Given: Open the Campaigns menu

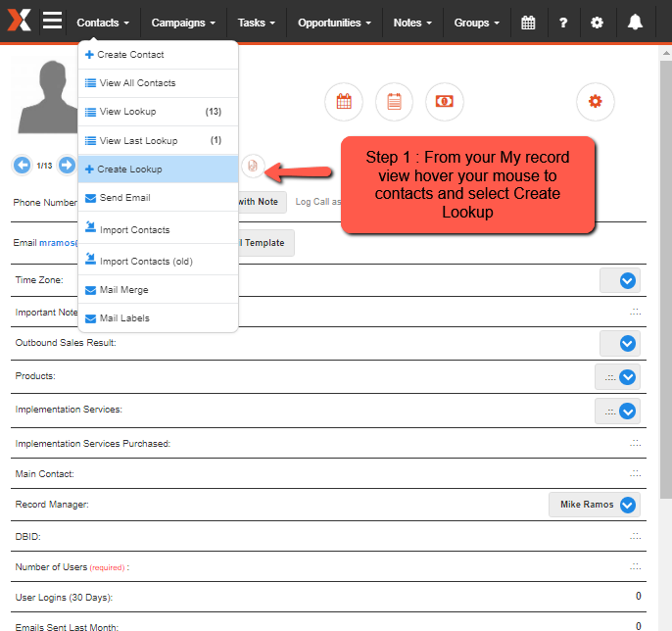Looking at the screenshot, I should (183, 22).
